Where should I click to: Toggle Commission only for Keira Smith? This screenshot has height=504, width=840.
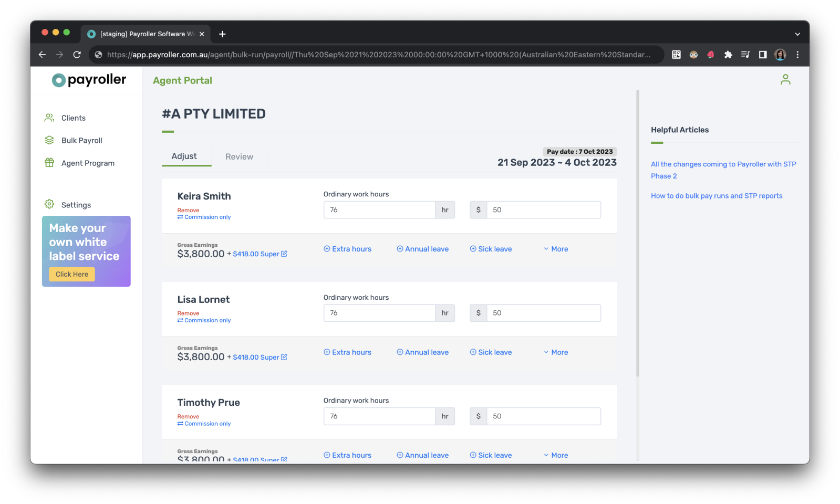[x=204, y=217]
